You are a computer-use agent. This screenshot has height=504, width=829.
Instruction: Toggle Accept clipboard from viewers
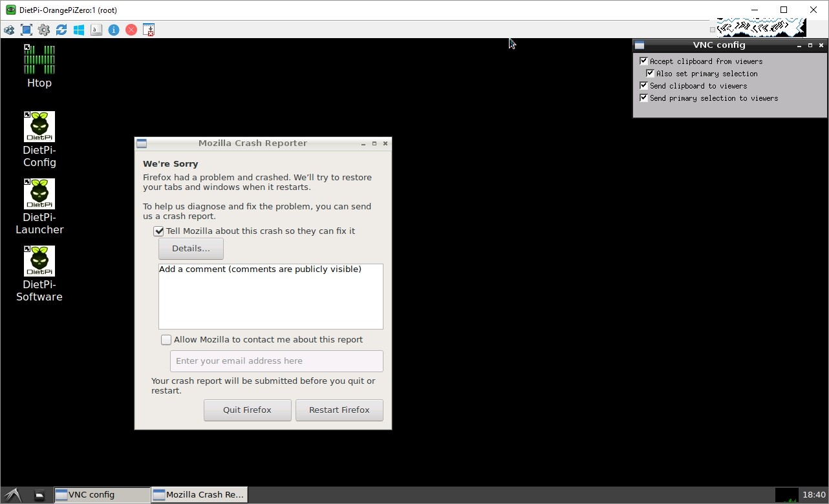click(x=643, y=61)
